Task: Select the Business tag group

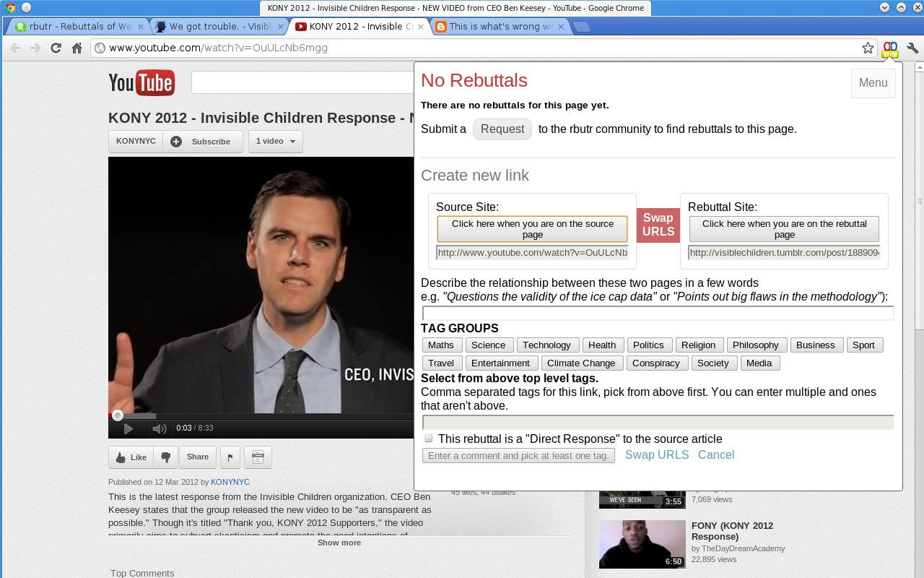Action: click(x=816, y=345)
